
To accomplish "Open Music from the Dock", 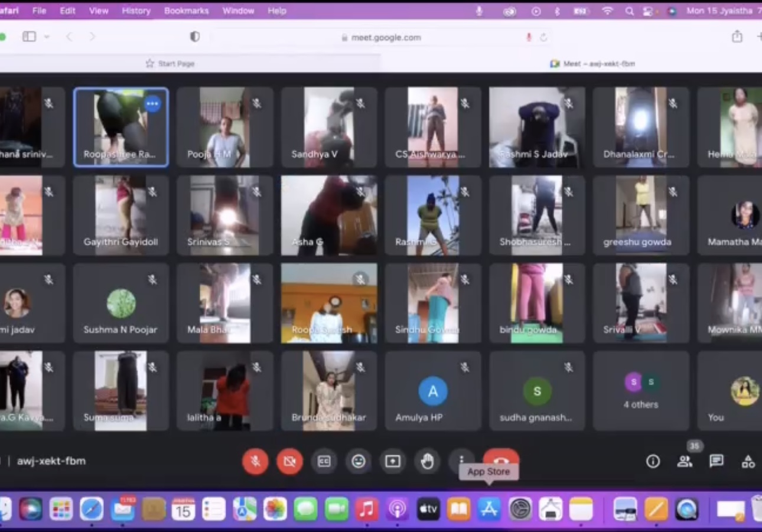I will point(367,509).
